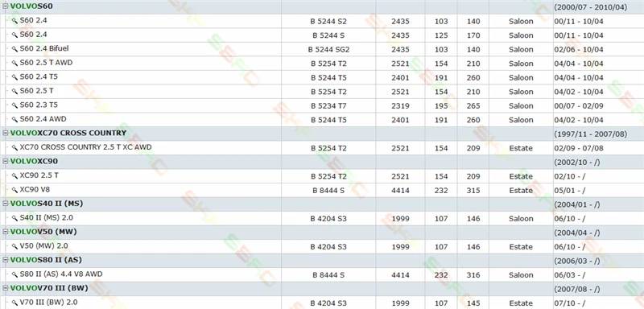
Task: Click magnifier icon beside V50 (MW) 2.0
Action: [x=14, y=246]
